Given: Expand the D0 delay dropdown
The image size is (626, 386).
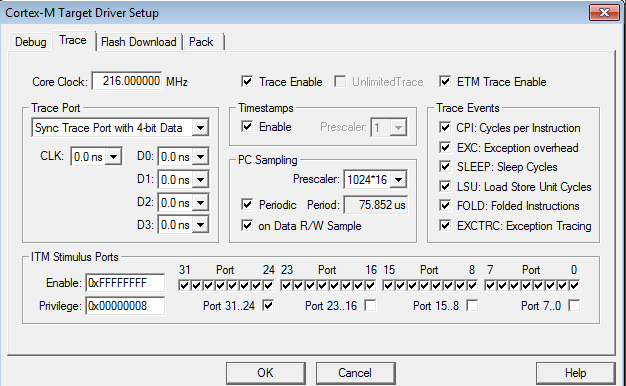Looking at the screenshot, I should pyautogui.click(x=200, y=156).
